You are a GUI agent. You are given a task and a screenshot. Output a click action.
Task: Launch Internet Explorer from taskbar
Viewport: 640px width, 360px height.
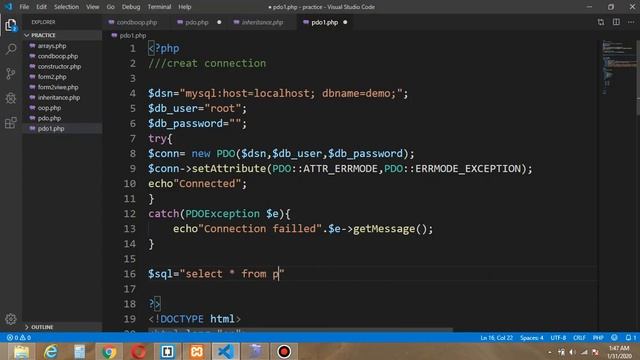[51, 351]
